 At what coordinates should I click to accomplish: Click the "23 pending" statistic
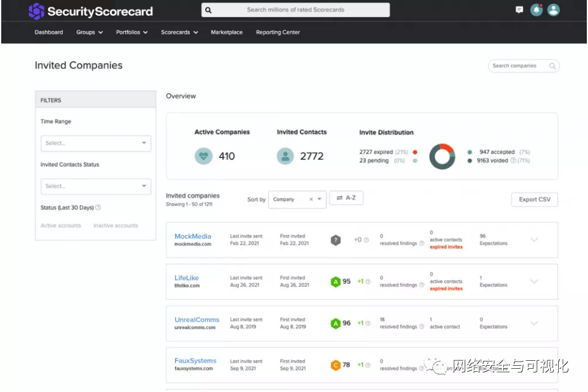(x=374, y=161)
